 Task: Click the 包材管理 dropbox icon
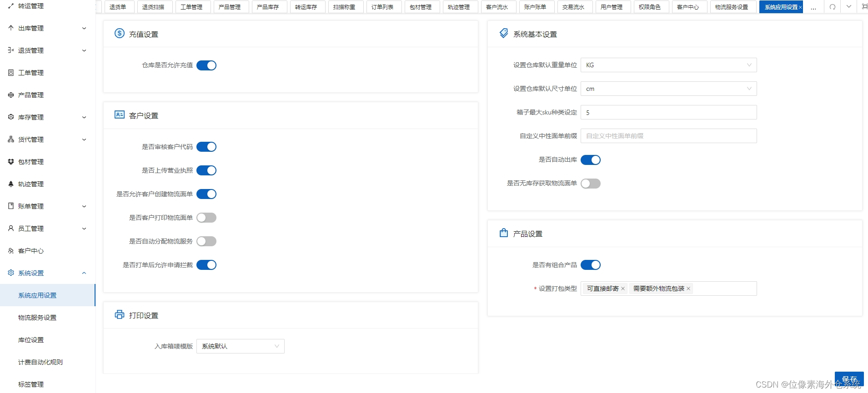pos(11,161)
